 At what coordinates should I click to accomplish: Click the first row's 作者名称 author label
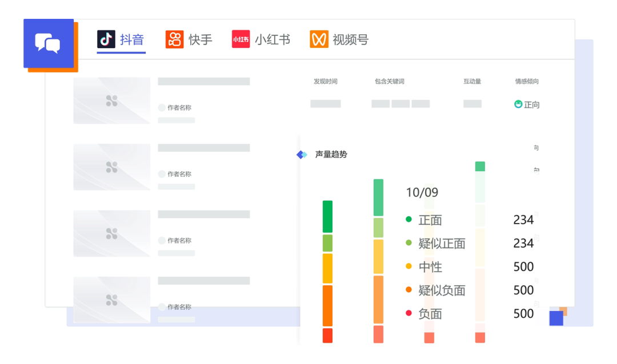pos(179,107)
